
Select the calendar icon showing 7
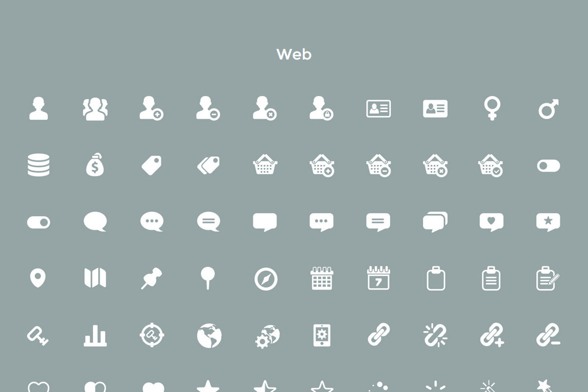point(378,278)
